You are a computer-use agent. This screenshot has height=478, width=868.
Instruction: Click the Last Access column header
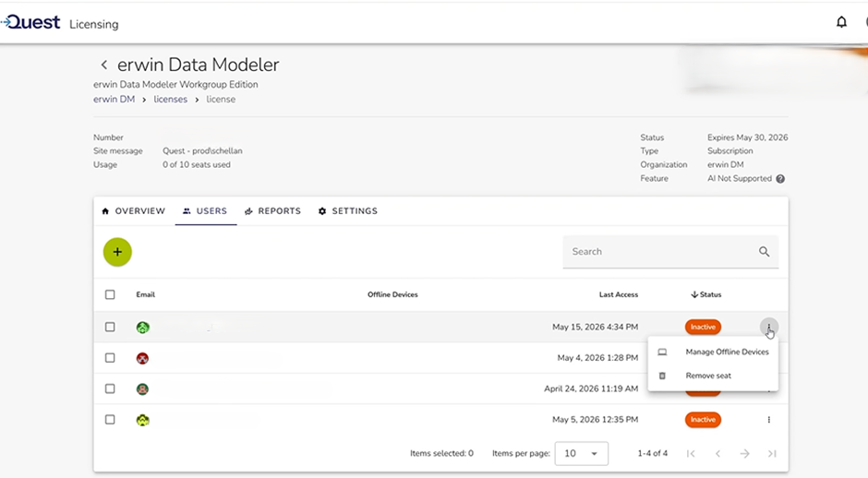click(619, 295)
